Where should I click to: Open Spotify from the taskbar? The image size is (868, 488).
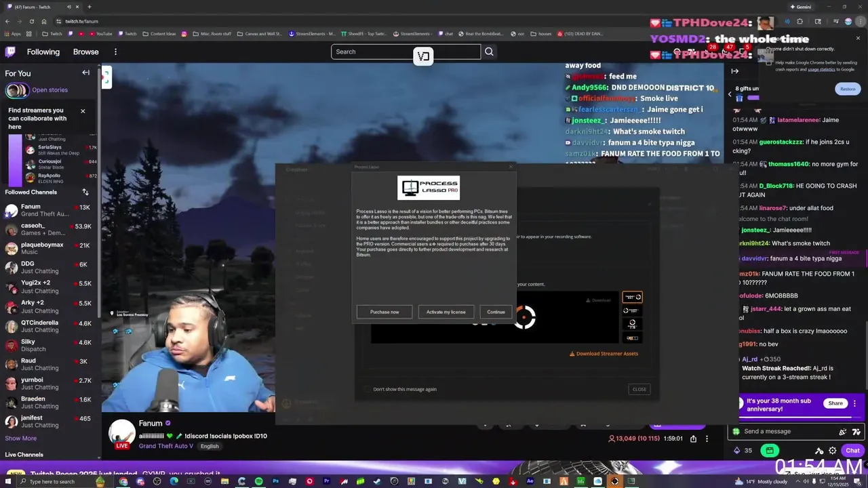tap(259, 481)
